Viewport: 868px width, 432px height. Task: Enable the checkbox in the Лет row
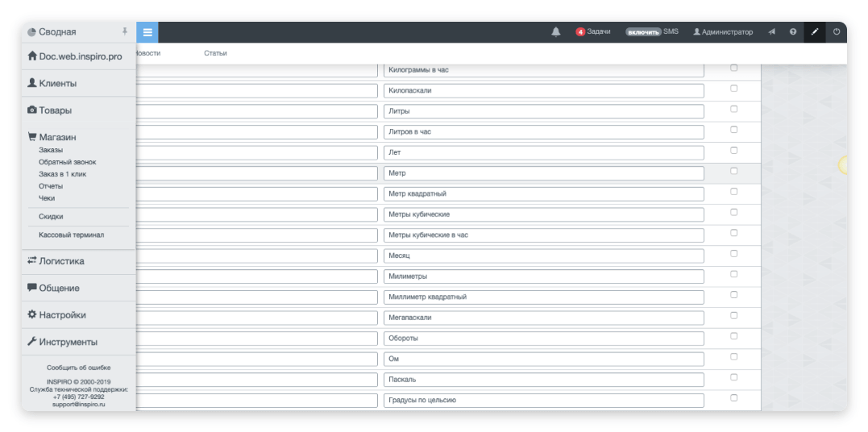click(x=734, y=150)
